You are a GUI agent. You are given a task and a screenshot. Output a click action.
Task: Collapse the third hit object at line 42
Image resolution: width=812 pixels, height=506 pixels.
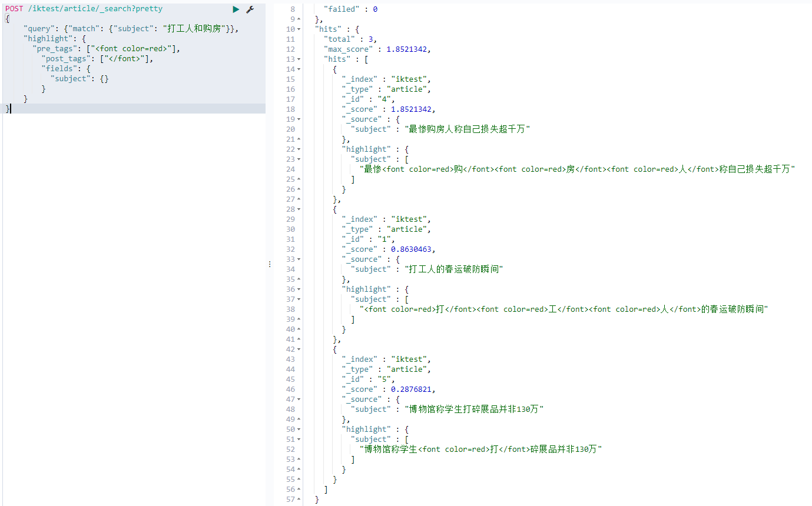299,349
